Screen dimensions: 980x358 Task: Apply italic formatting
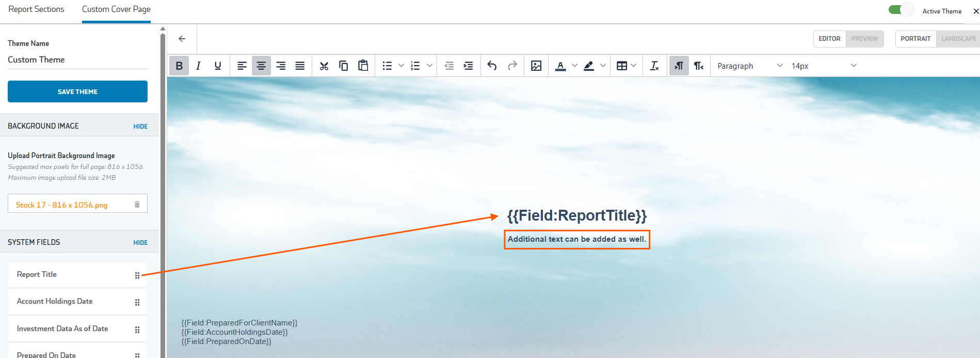click(x=198, y=66)
